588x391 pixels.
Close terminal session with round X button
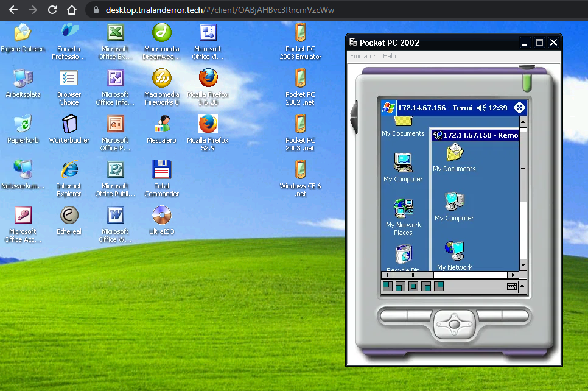tap(519, 108)
